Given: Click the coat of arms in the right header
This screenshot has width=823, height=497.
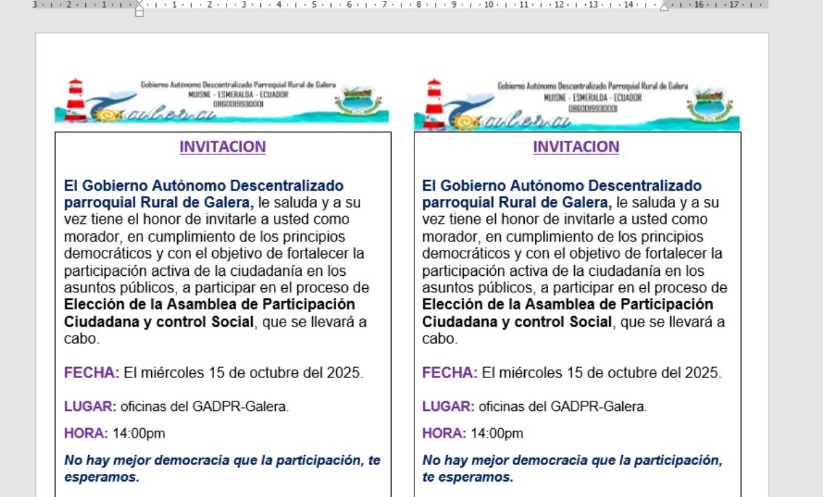Looking at the screenshot, I should click(713, 101).
